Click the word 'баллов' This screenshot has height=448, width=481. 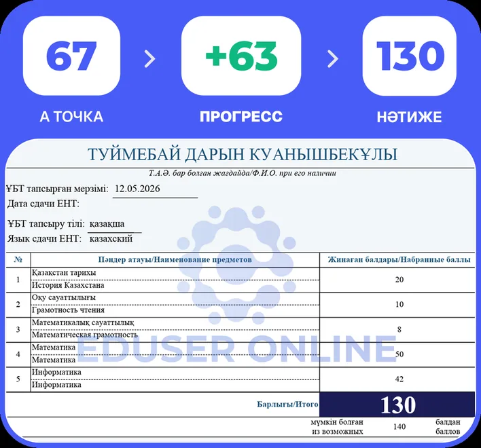tap(448, 432)
